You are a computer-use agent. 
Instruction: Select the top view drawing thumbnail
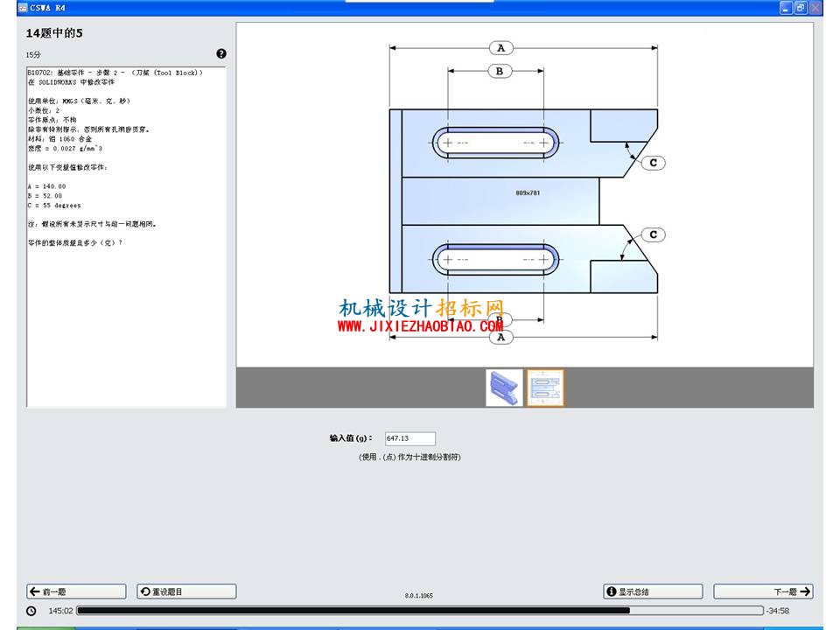(x=545, y=388)
